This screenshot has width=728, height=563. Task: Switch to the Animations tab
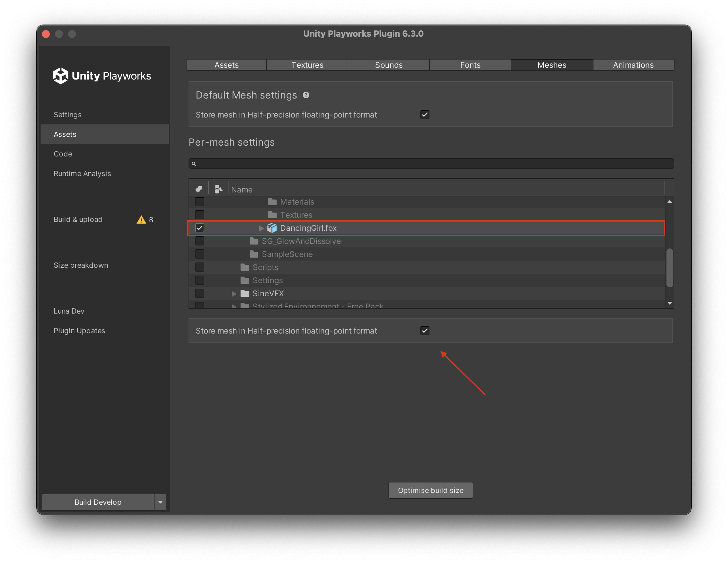(633, 65)
